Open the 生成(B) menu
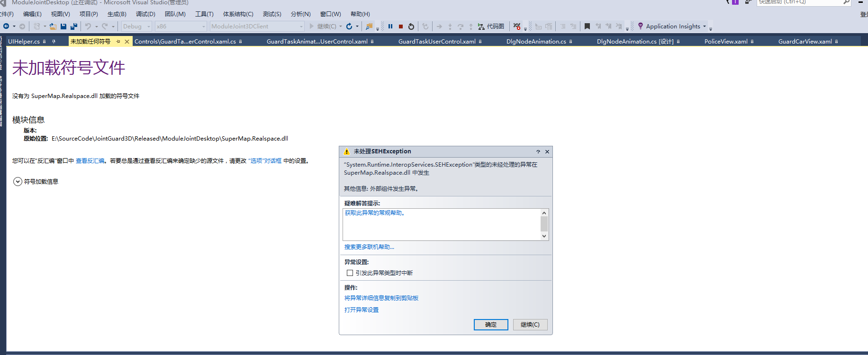The height and width of the screenshot is (355, 868). [117, 14]
